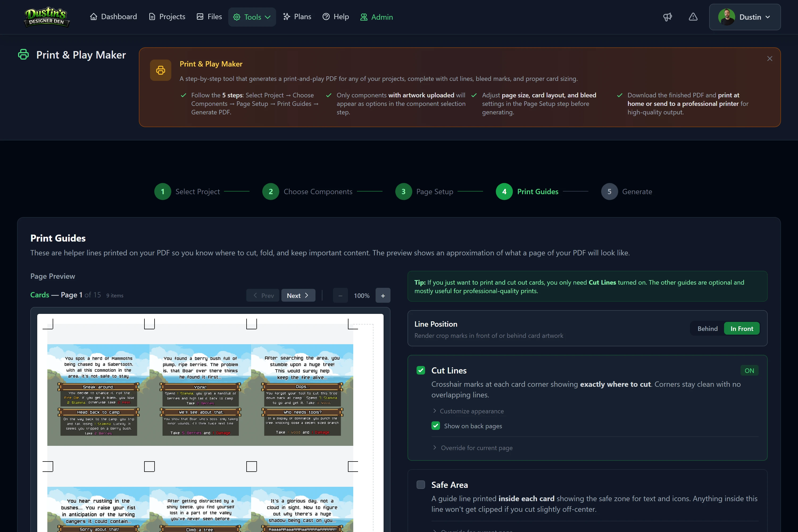
Task: Click the printer icon beside page title
Action: coord(23,55)
